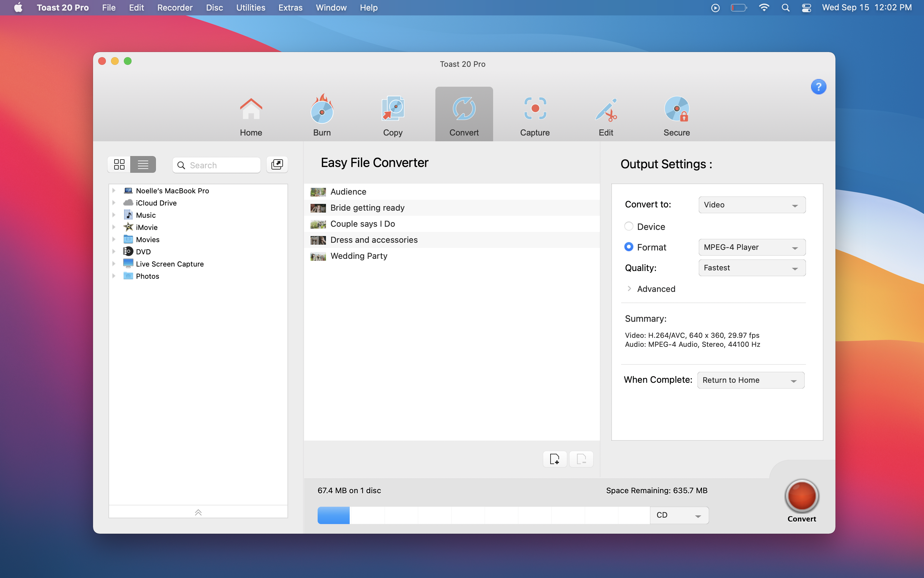Open the Utilities menu
Viewport: 924px width, 578px height.
point(251,8)
